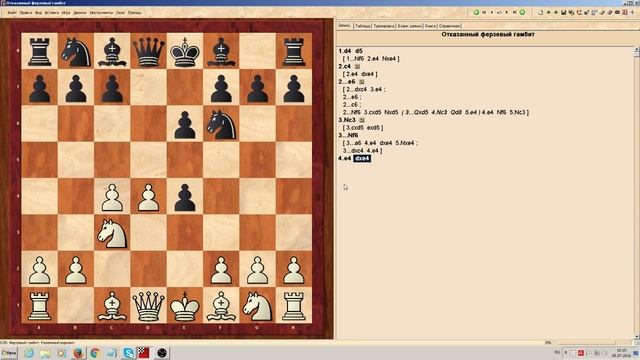The height and width of the screenshot is (360, 640).
Task: Click the small icon after move 2...e6
Action: tap(361, 82)
